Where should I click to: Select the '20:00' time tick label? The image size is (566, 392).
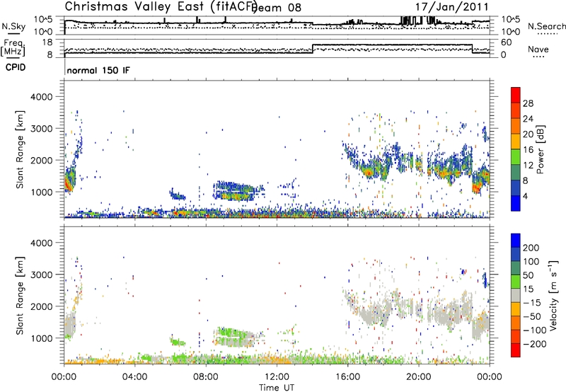point(419,377)
